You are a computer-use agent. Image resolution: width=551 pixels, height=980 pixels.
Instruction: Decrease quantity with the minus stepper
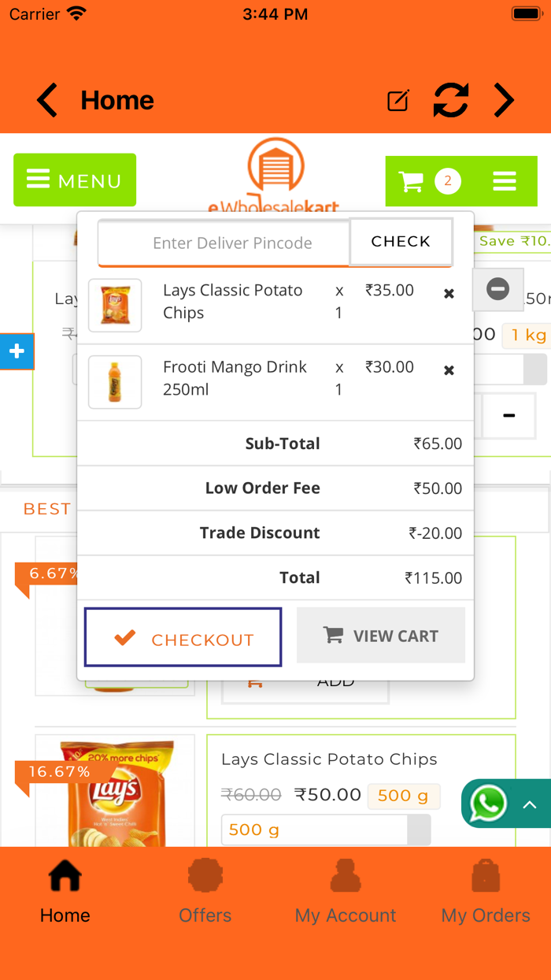pos(508,415)
